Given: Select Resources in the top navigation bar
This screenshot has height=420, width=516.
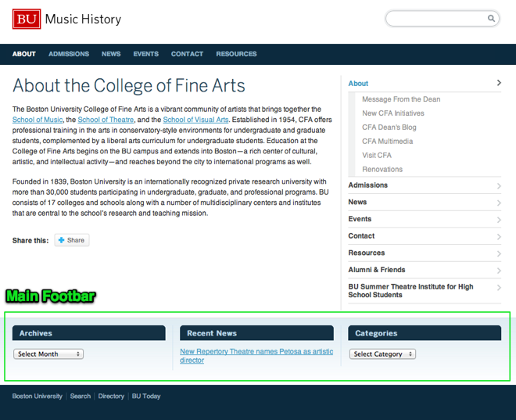Looking at the screenshot, I should coord(236,54).
